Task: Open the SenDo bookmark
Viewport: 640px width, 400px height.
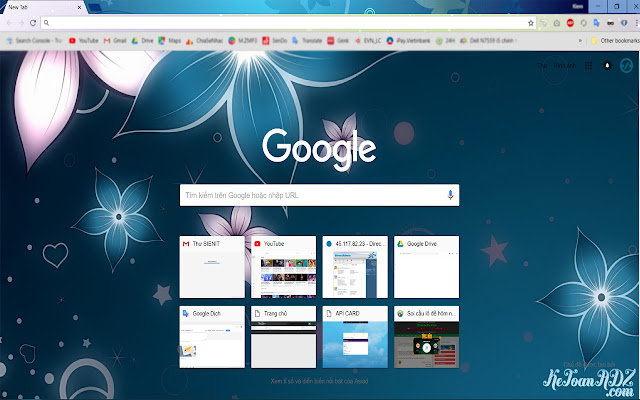Action: [275, 41]
